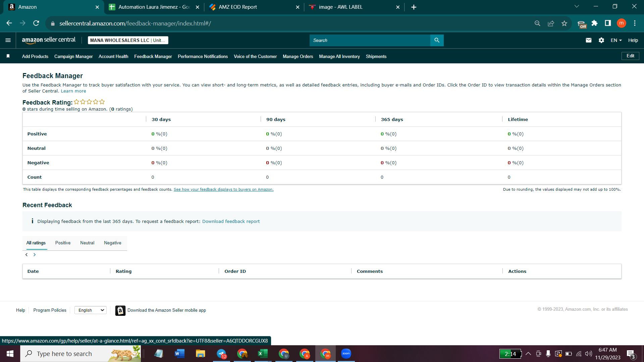The width and height of the screenshot is (644, 362).
Task: Open Manage Orders in navigation bar
Action: pos(298,56)
